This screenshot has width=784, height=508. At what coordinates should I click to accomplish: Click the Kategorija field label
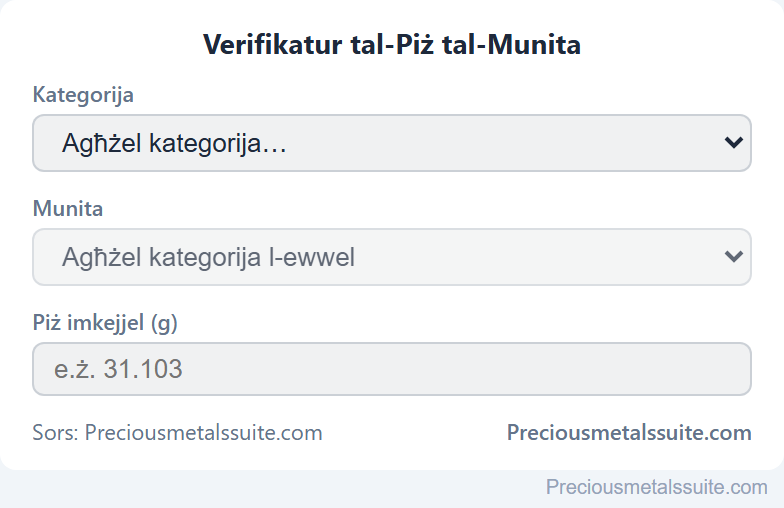pos(83,94)
